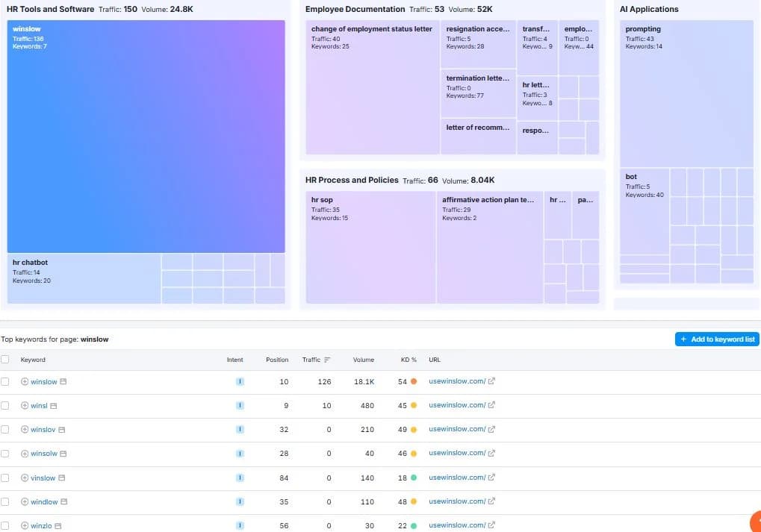Open the hr sop treemap tile
761x532 pixels.
click(x=371, y=247)
